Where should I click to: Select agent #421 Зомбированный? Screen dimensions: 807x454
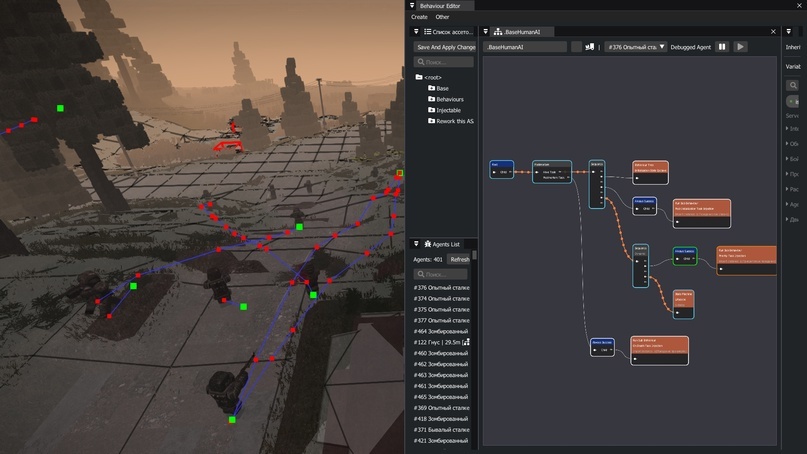click(442, 441)
